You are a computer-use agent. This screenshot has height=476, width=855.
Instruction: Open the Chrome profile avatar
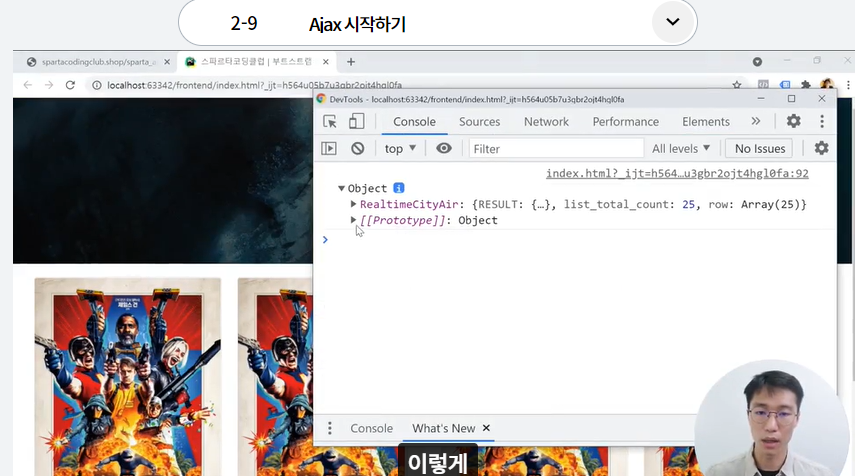tap(827, 85)
